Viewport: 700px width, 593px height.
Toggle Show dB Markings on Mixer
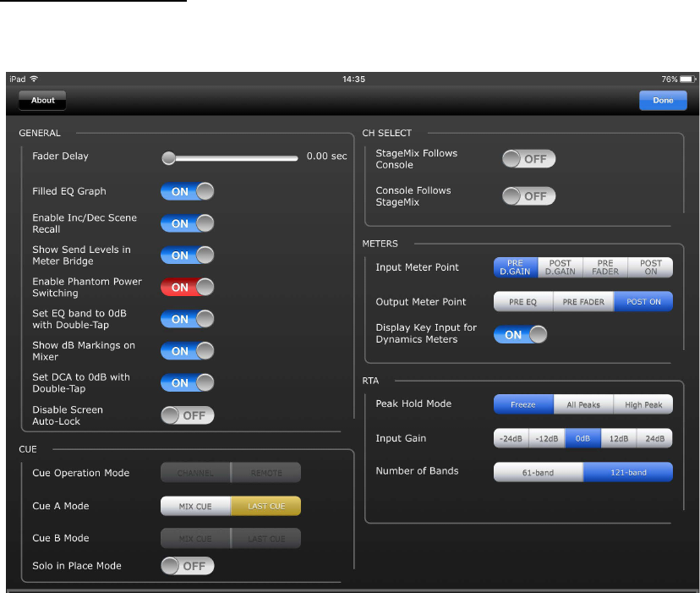188,351
